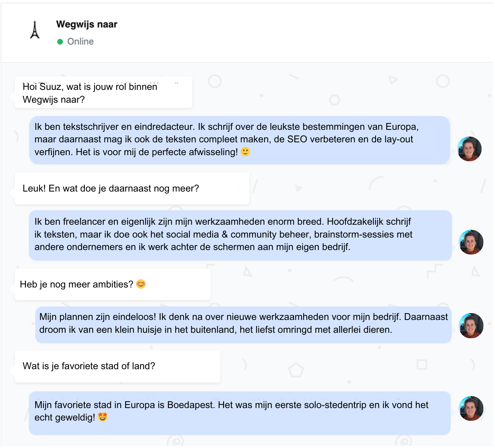Image resolution: width=495 pixels, height=448 pixels.
Task: Select the 'Ik ben freelancer' reply bubble
Action: coord(240,234)
